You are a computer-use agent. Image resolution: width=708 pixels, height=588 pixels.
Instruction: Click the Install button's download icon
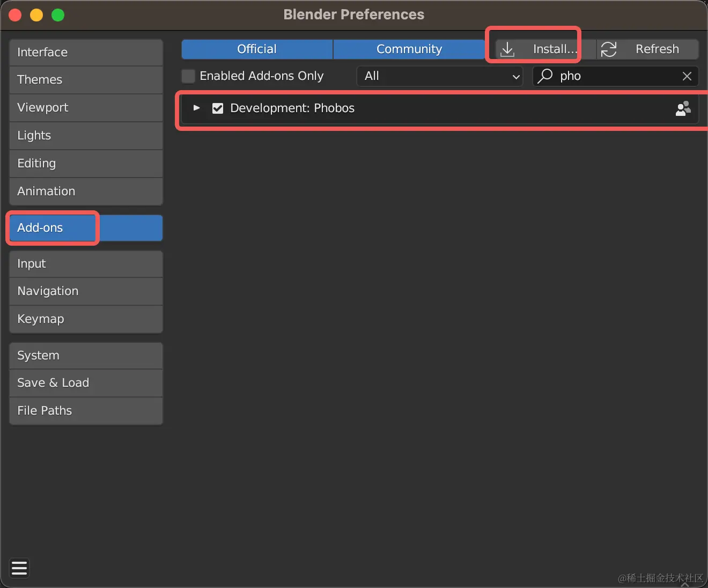click(x=507, y=49)
